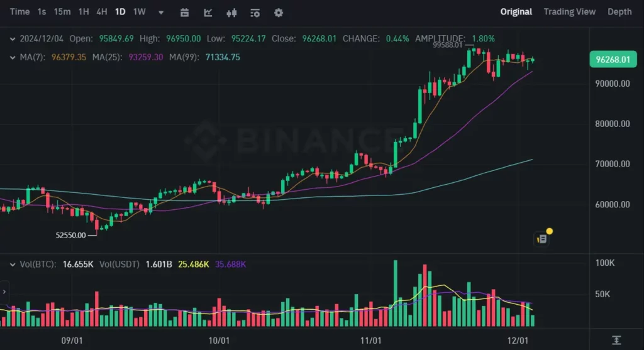Image resolution: width=644 pixels, height=350 pixels.
Task: Open chart settings gear icon
Action: (279, 13)
